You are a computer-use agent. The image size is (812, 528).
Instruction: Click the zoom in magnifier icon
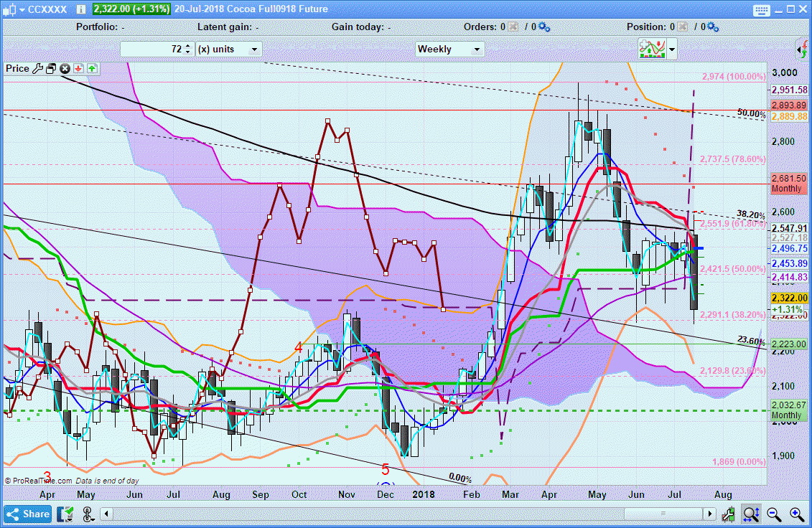tap(796, 514)
